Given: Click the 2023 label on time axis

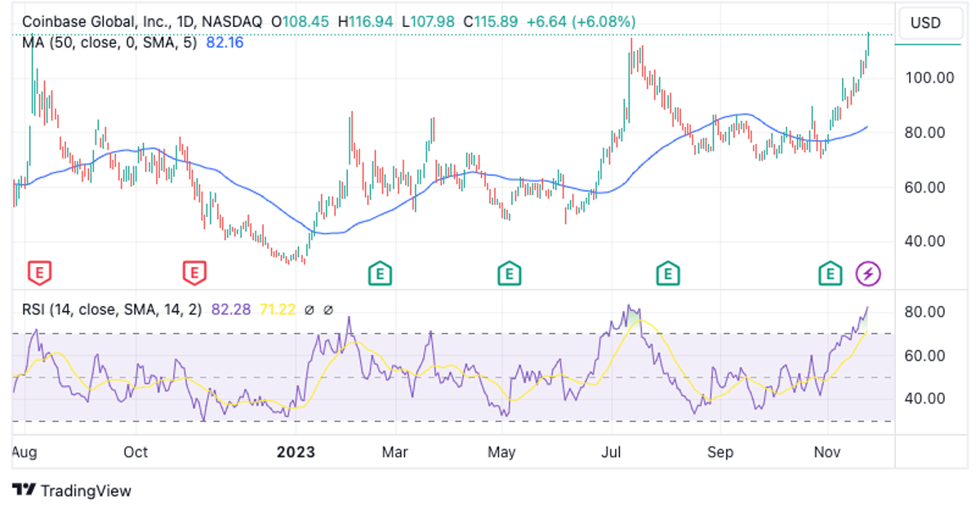Looking at the screenshot, I should point(296,451).
